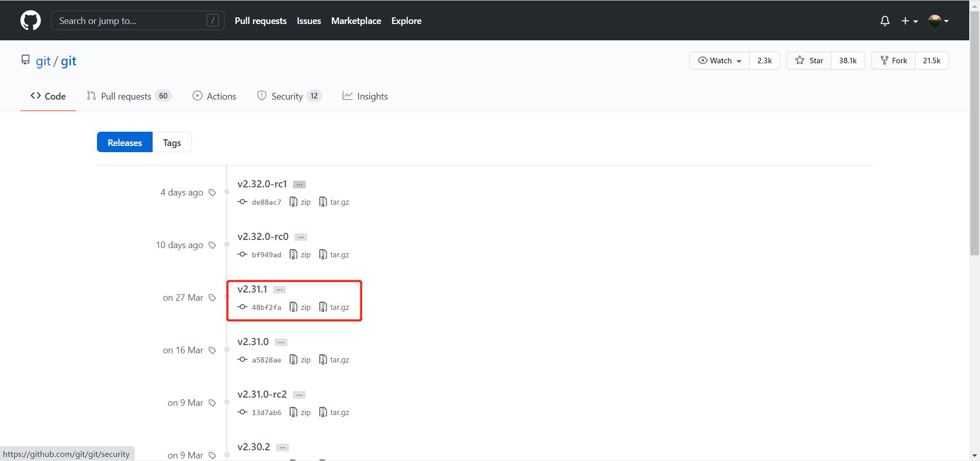
Task: View the 38.1k stargazers count
Action: [848, 60]
